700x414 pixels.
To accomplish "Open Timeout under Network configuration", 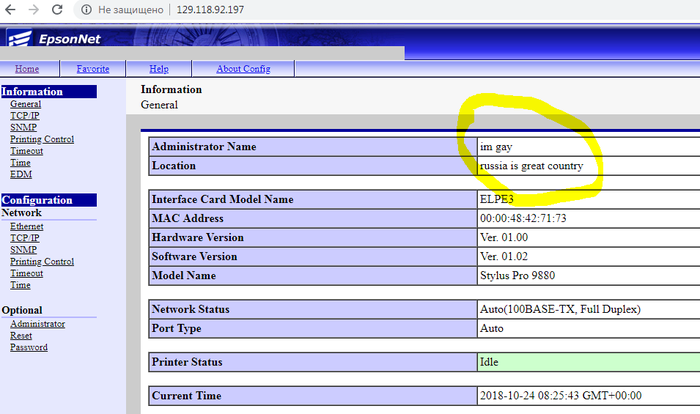I will pyautogui.click(x=27, y=273).
